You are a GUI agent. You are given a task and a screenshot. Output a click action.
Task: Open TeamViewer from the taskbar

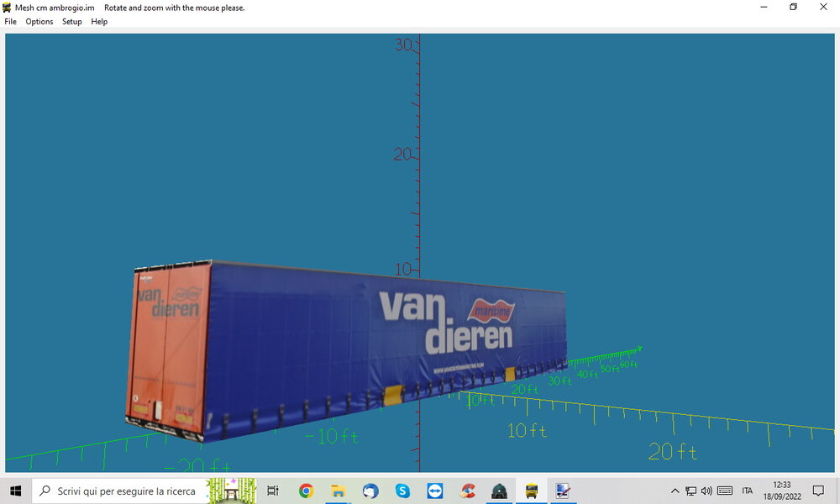[434, 491]
